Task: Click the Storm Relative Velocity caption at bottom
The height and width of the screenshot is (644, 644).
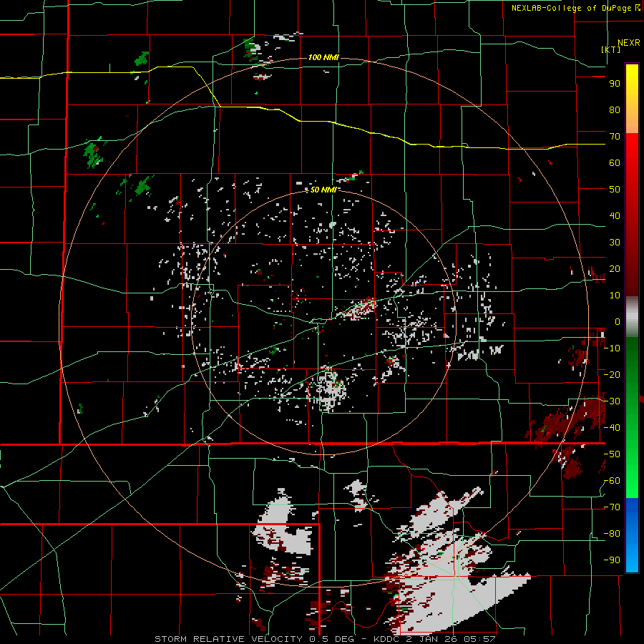Action: coord(325,639)
